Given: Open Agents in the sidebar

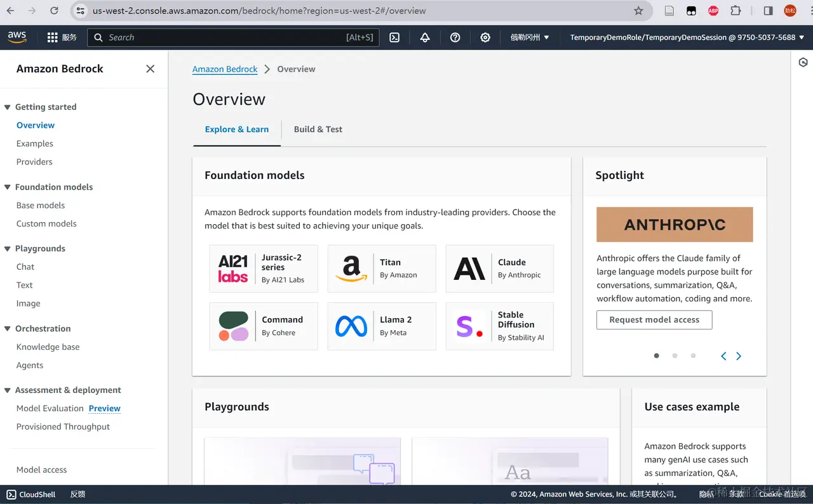Looking at the screenshot, I should (x=30, y=365).
